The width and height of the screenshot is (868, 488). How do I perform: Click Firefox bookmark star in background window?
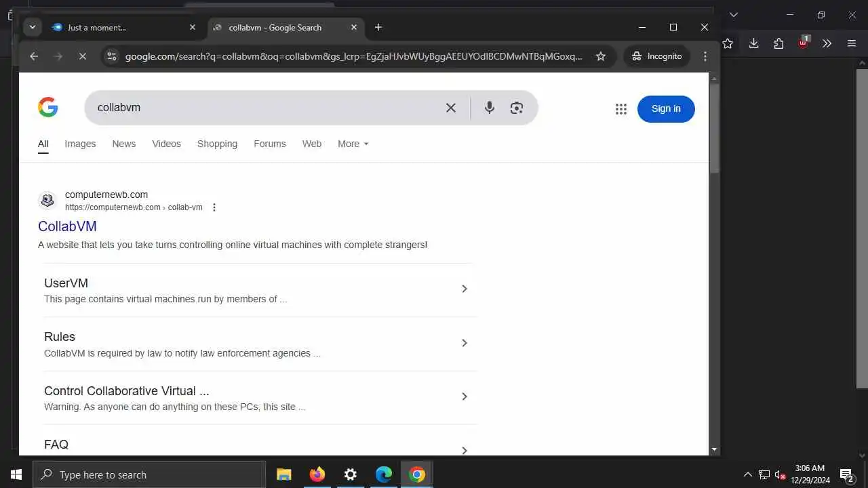pyautogui.click(x=728, y=43)
